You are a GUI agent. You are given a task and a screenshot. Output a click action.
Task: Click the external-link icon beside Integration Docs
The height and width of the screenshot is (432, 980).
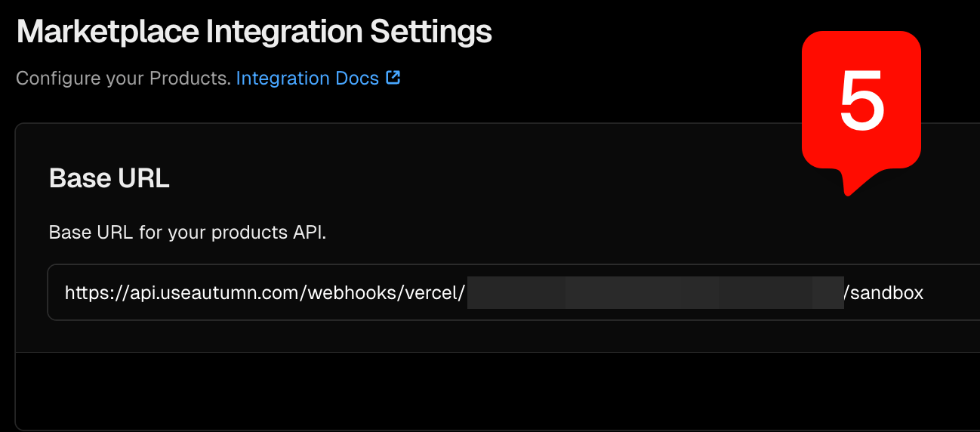coord(393,78)
